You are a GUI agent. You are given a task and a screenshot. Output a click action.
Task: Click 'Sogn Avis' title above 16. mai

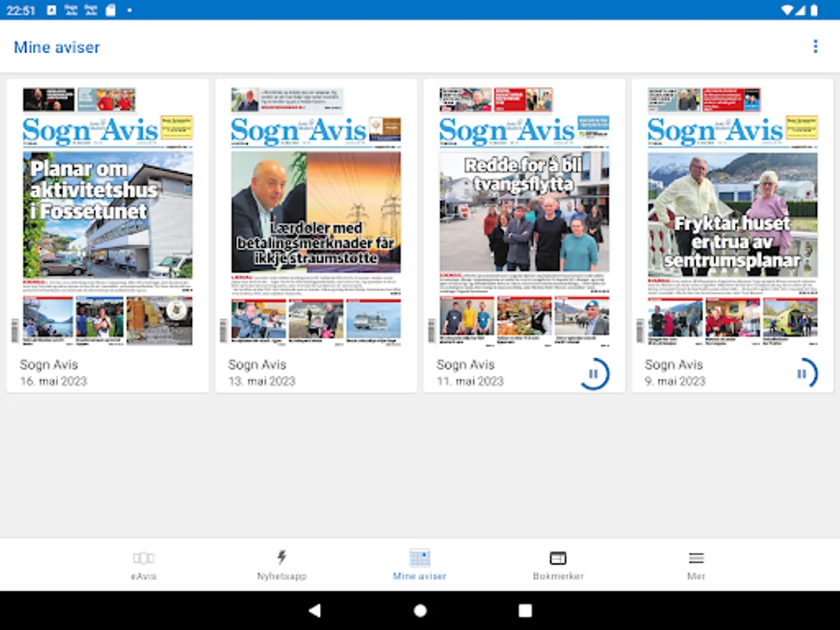49,365
